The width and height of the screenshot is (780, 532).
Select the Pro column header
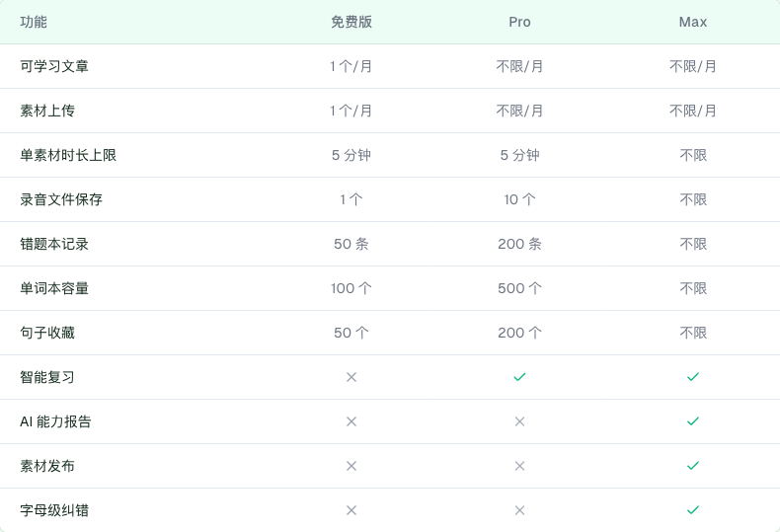click(519, 22)
